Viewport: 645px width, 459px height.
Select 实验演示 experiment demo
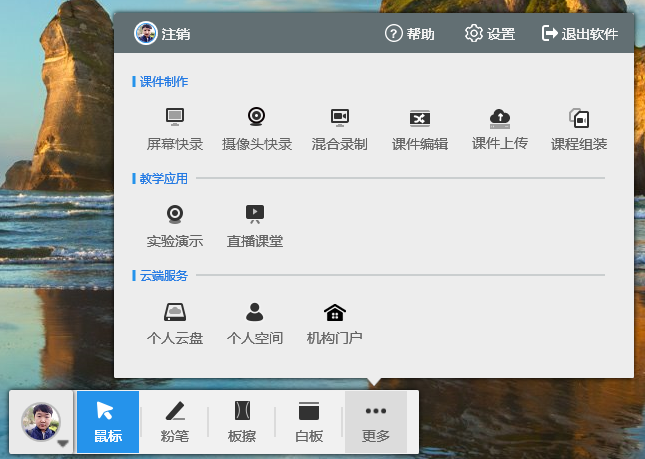pos(174,224)
